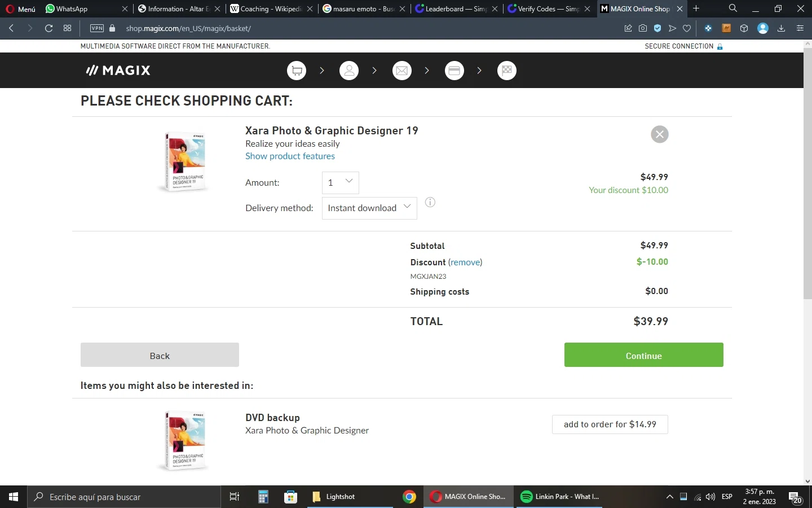The height and width of the screenshot is (508, 812).
Task: Click the address bar URL
Action: (x=188, y=28)
